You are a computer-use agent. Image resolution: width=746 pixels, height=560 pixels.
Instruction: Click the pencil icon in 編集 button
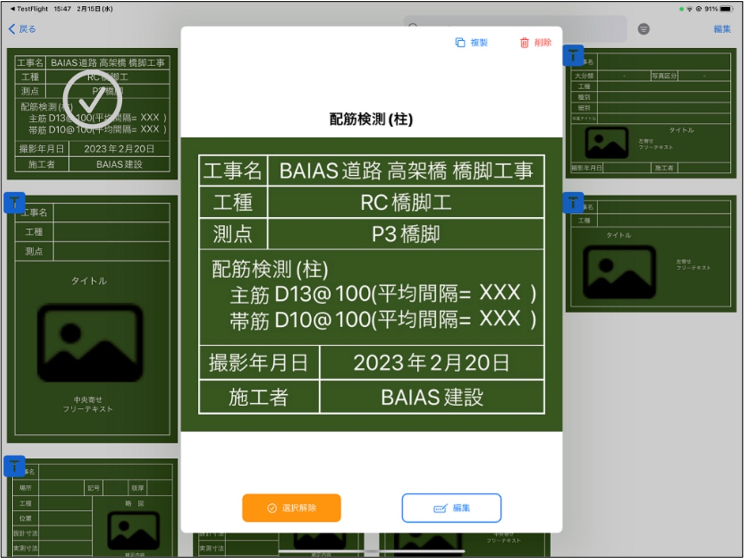tap(440, 508)
